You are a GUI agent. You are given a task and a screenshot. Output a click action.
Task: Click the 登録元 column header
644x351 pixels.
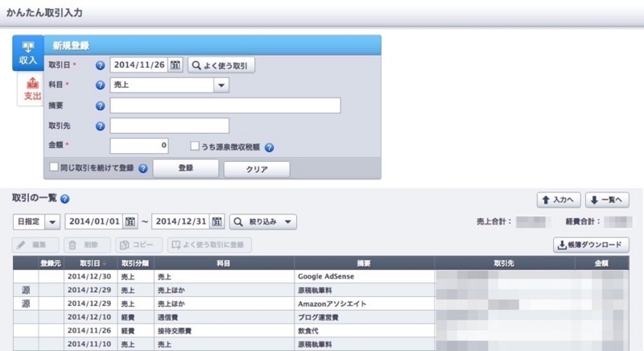pos(51,263)
